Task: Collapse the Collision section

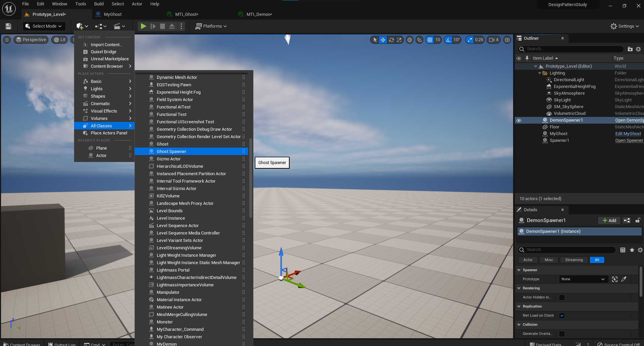Action: (x=519, y=325)
